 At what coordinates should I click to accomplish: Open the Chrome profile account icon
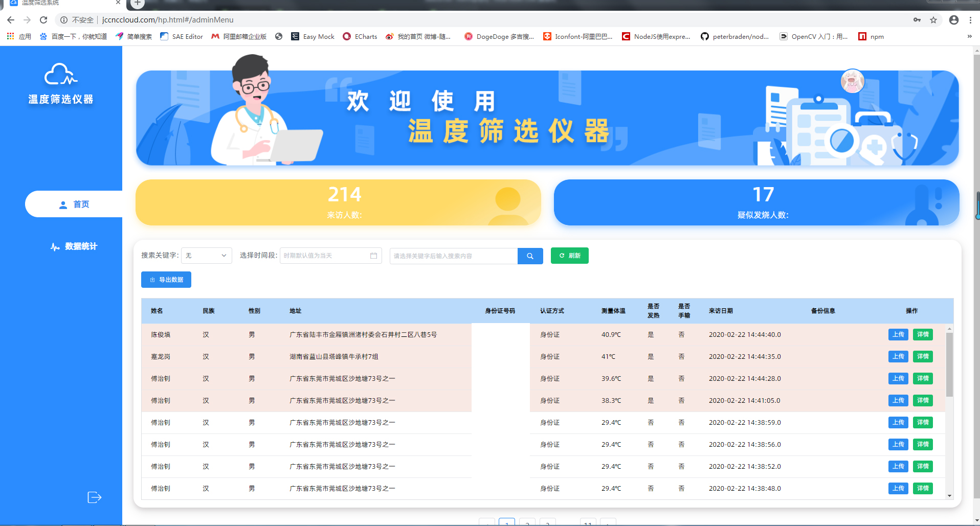(953, 20)
